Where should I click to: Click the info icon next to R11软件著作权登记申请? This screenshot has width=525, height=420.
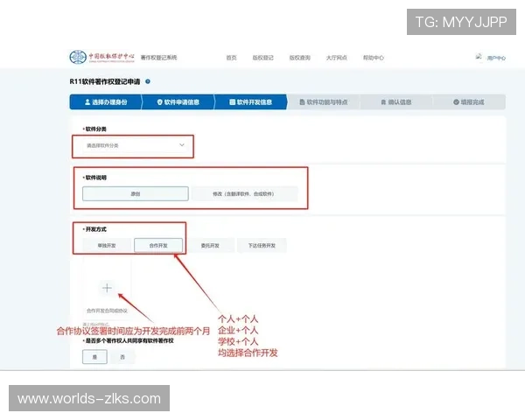(148, 81)
